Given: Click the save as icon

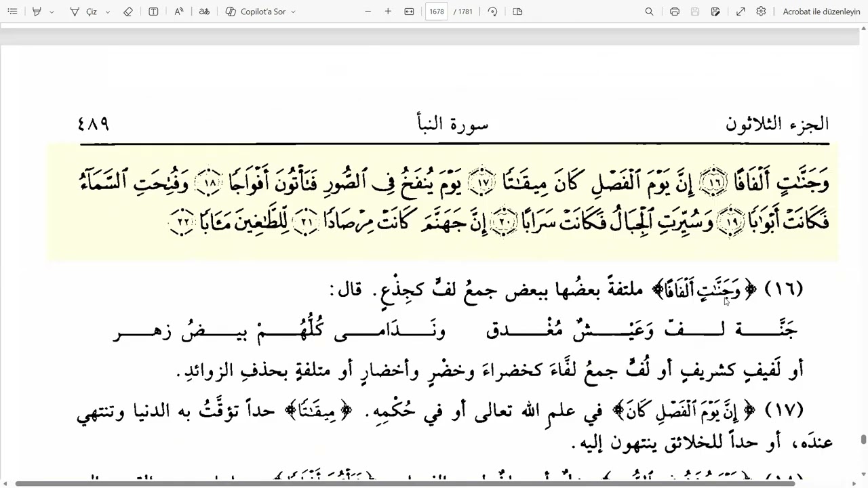Looking at the screenshot, I should [715, 12].
